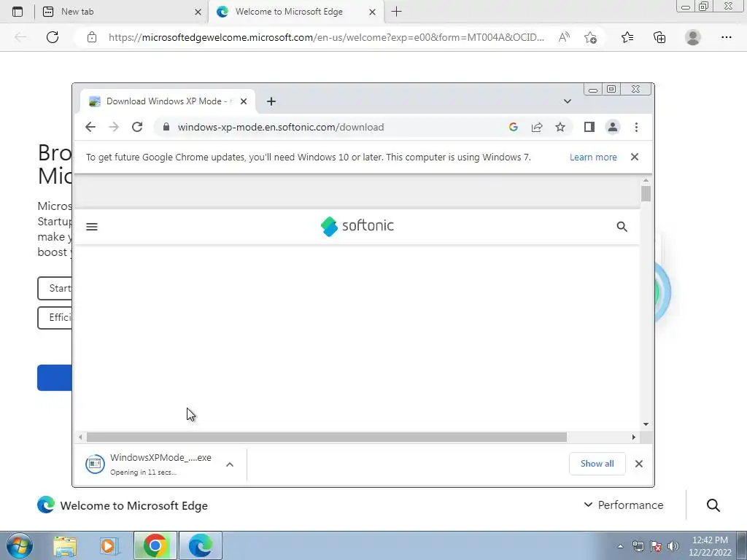Close the Chrome downloads bar

(639, 464)
